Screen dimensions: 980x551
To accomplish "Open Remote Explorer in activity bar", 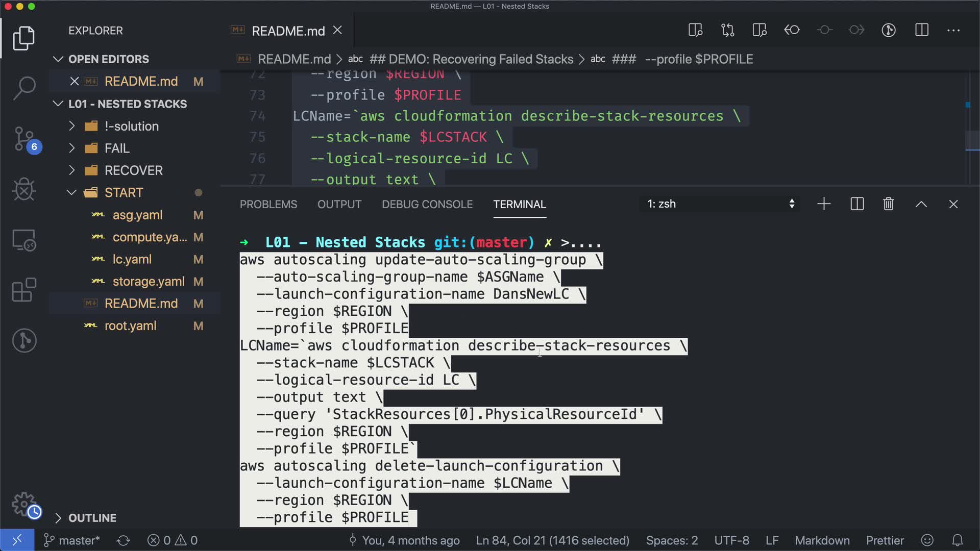I will (x=24, y=240).
